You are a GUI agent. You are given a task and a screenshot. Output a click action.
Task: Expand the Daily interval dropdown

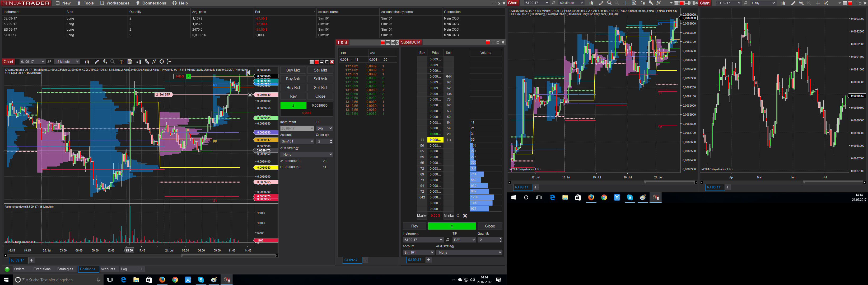coord(773,3)
